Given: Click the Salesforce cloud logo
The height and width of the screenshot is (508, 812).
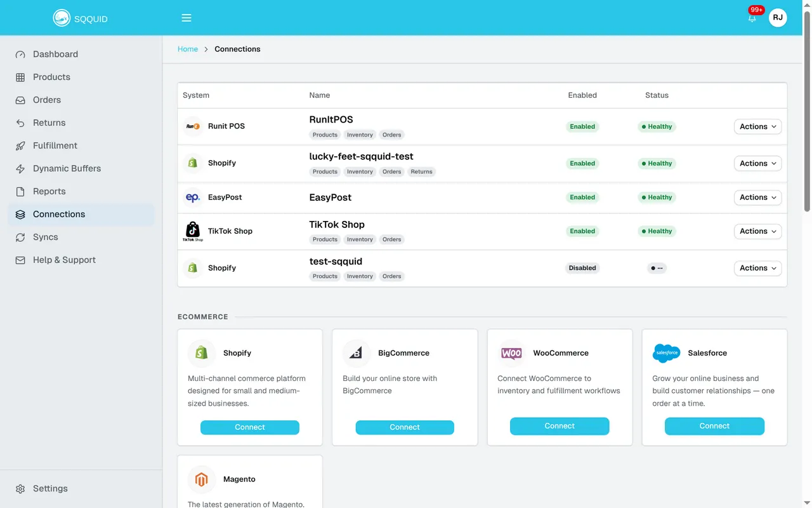Looking at the screenshot, I should 666,353.
